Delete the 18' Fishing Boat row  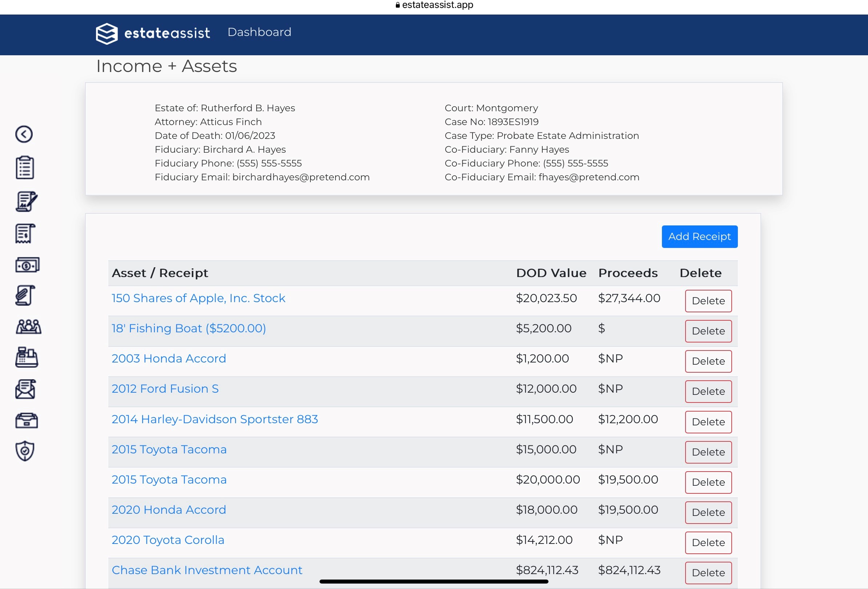pos(708,331)
